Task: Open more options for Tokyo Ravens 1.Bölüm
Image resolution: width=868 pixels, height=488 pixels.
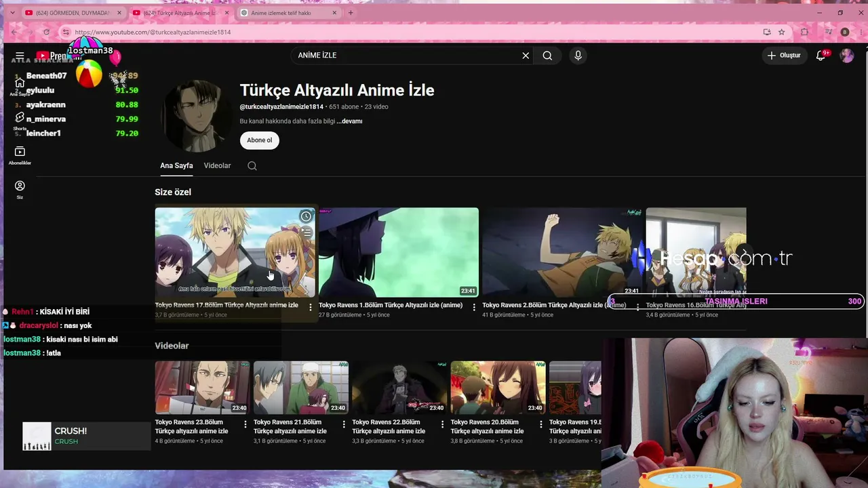Action: [474, 308]
